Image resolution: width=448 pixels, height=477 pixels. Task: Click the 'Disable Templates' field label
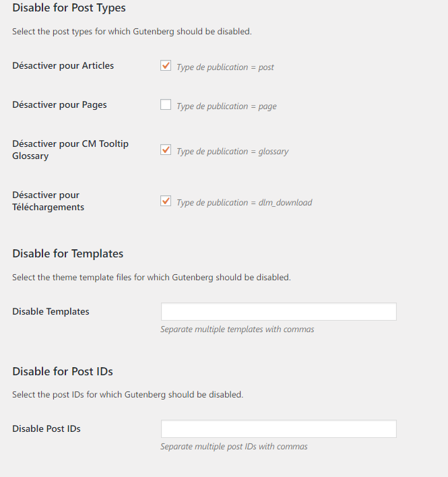pyautogui.click(x=51, y=311)
